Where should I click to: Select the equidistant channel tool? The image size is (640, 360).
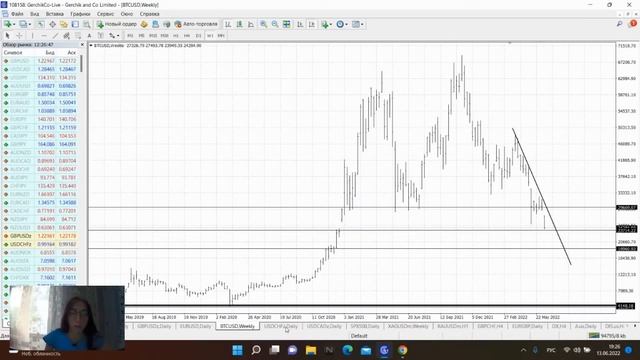click(67, 36)
